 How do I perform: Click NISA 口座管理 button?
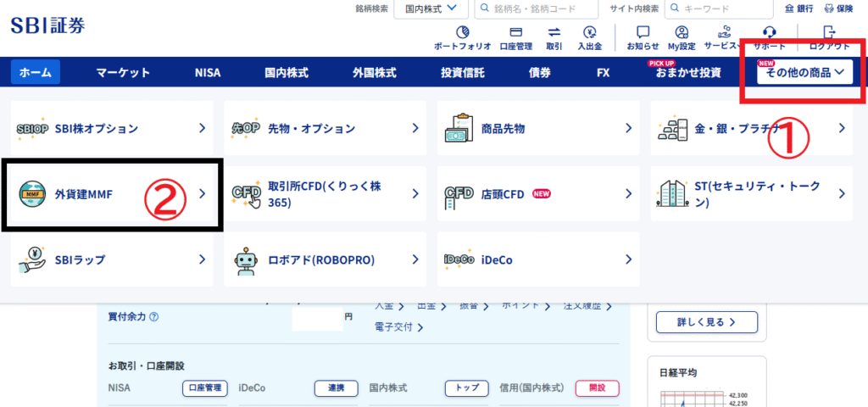tap(205, 388)
